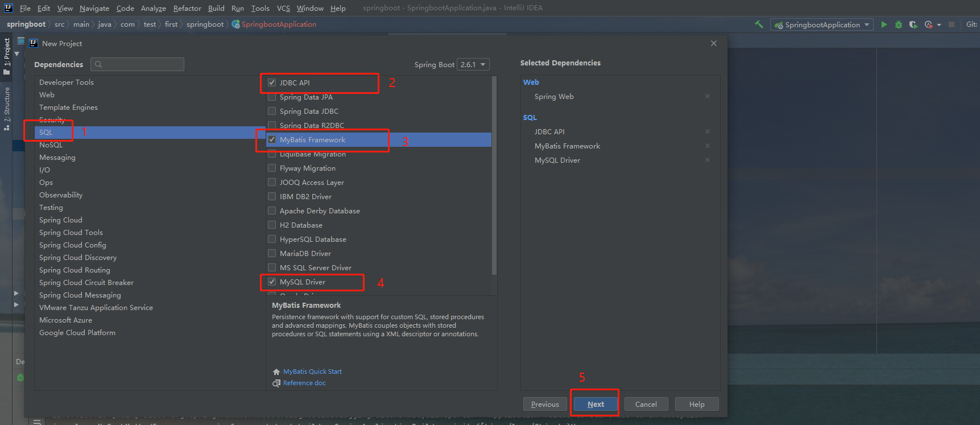Image resolution: width=980 pixels, height=425 pixels.
Task: Remove MyBatis Framework from Selected Dependencies
Action: click(x=708, y=146)
